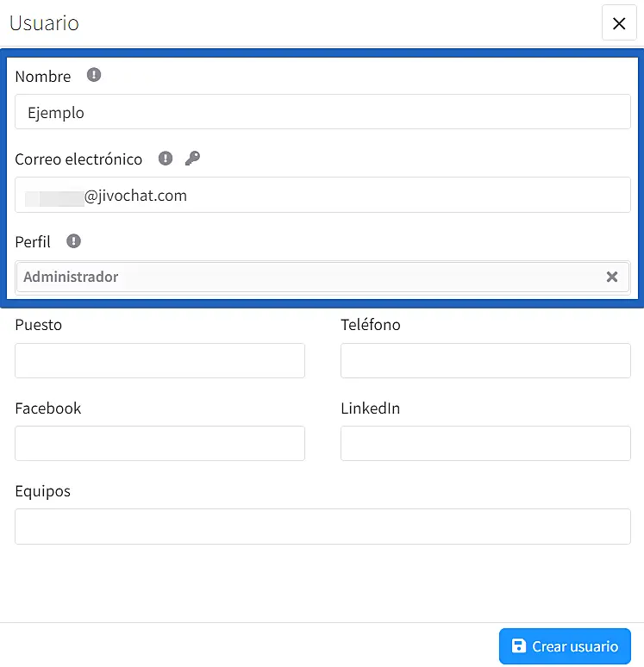Focus the Nombre field containing Ejemplo

(322, 112)
